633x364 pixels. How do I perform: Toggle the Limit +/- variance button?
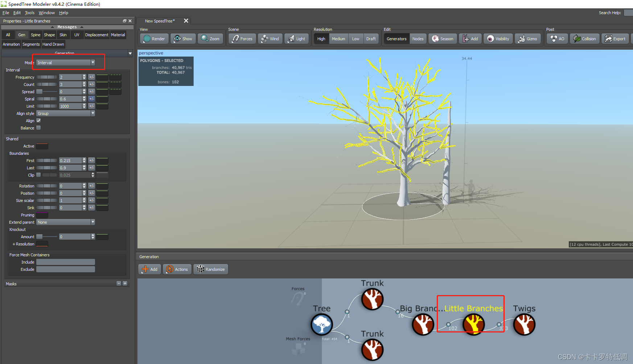tap(91, 106)
